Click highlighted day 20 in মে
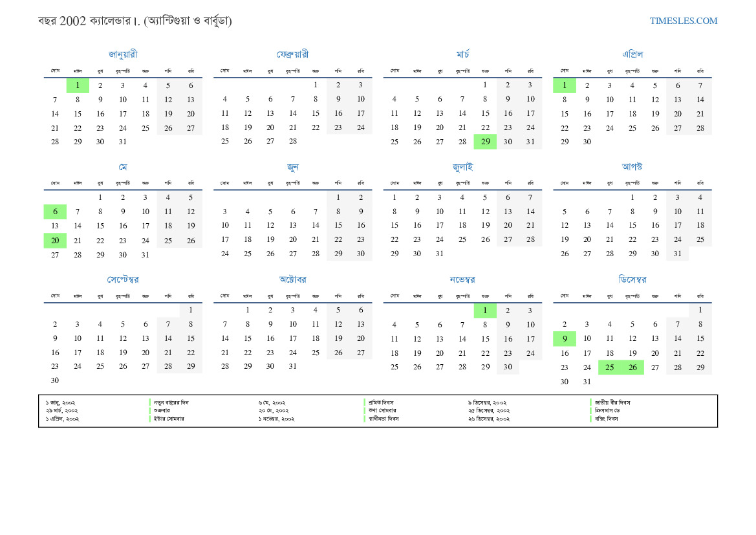This screenshot has height=535, width=756. coord(55,240)
